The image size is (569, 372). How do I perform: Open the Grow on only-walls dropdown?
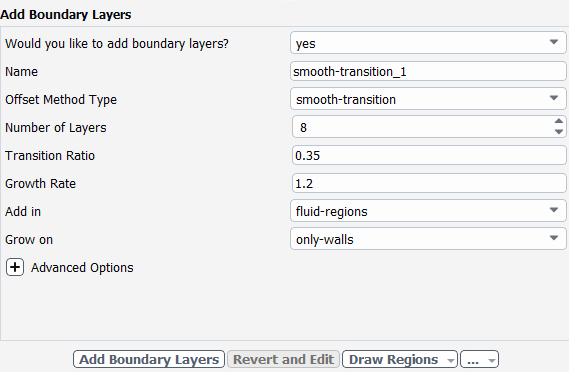[428, 239]
